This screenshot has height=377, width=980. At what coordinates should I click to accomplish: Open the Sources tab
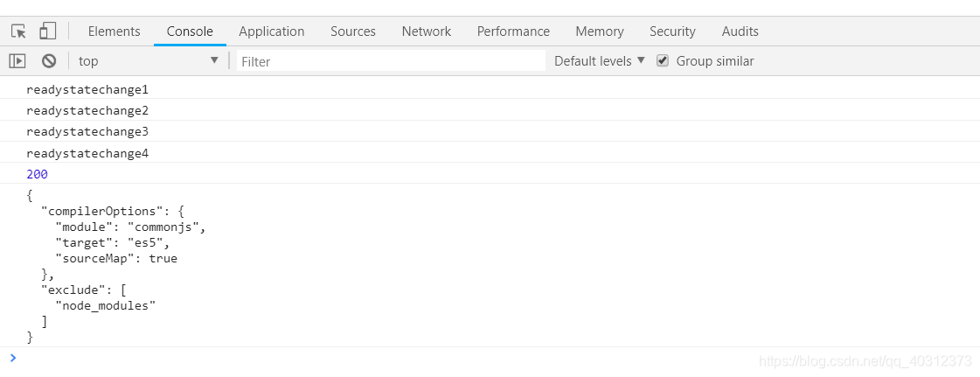(353, 31)
